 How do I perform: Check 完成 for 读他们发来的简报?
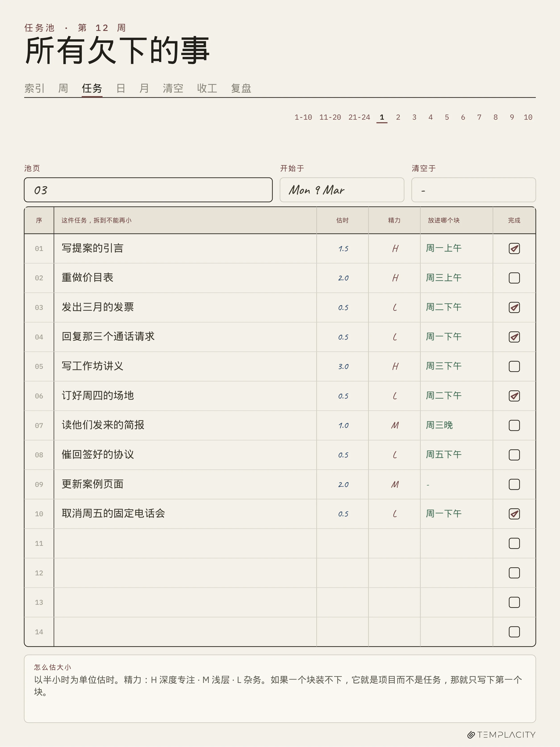514,425
